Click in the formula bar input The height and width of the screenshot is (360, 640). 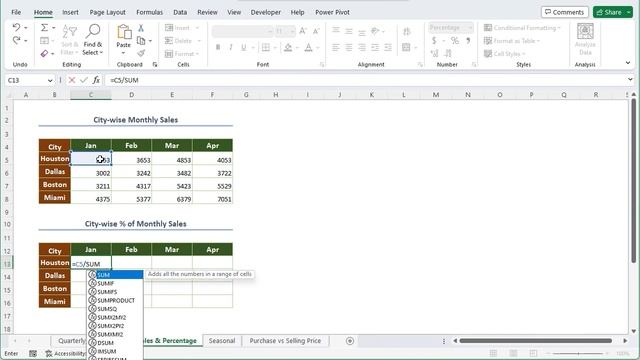[365, 80]
